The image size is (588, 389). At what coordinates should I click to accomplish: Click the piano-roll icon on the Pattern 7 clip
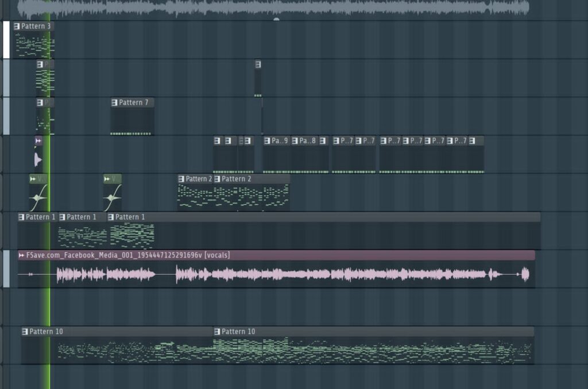pos(115,103)
